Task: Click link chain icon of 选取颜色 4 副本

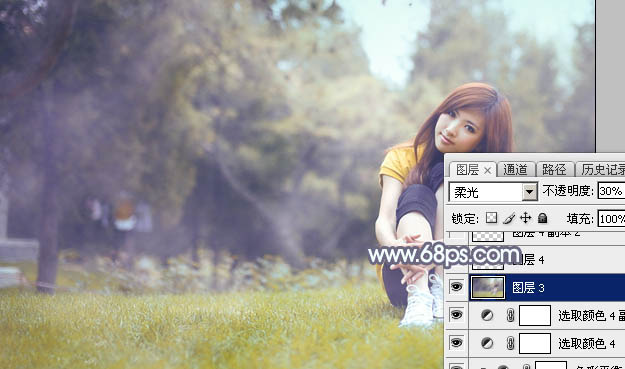Action: [x=510, y=315]
